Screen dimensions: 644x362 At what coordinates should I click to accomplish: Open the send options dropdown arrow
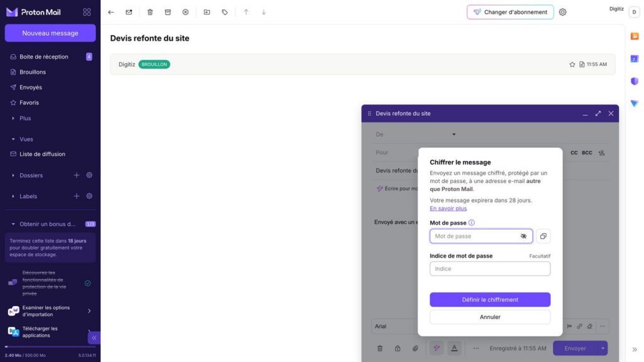click(x=602, y=348)
